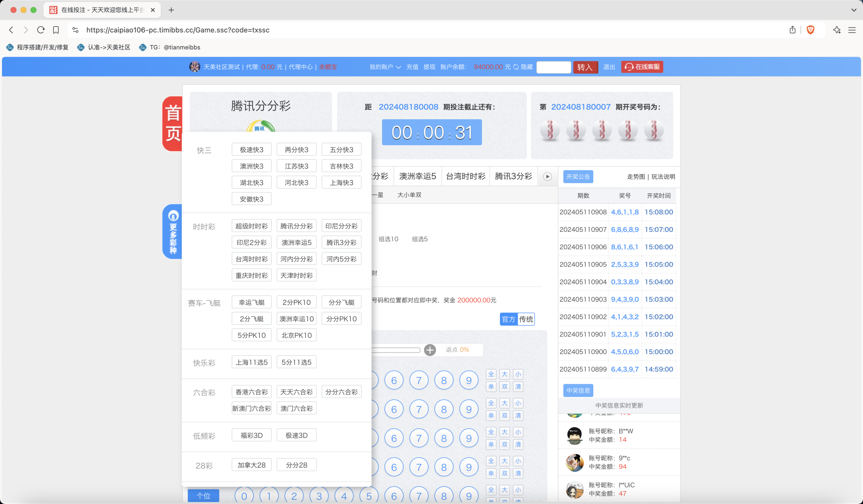Select 传统 mode toggle
This screenshot has height=504, width=863.
pyautogui.click(x=526, y=319)
